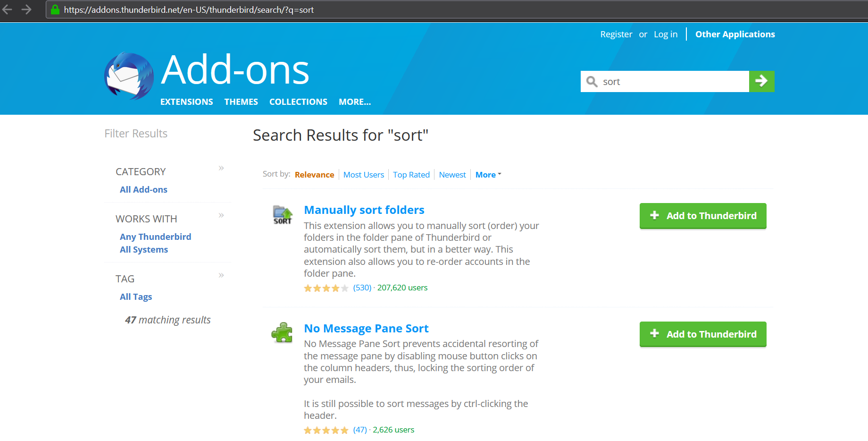Open the (530) reviews link
This screenshot has width=868, height=441.
pyautogui.click(x=362, y=288)
